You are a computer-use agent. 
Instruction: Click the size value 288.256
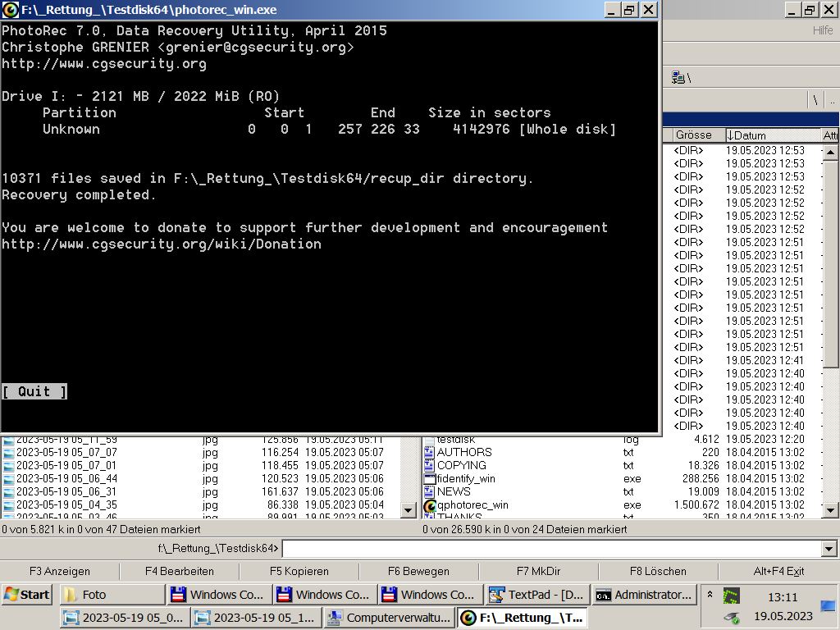click(x=701, y=478)
